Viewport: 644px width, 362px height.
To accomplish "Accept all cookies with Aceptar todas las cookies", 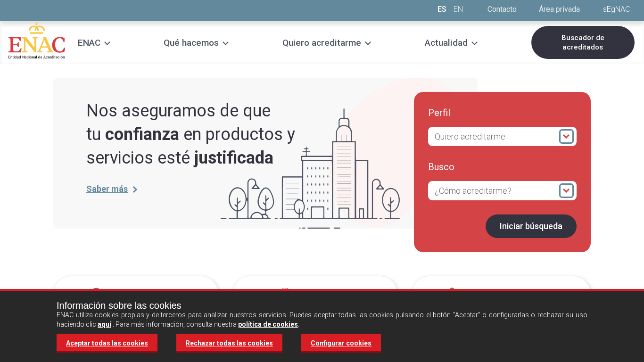I will click(x=107, y=343).
